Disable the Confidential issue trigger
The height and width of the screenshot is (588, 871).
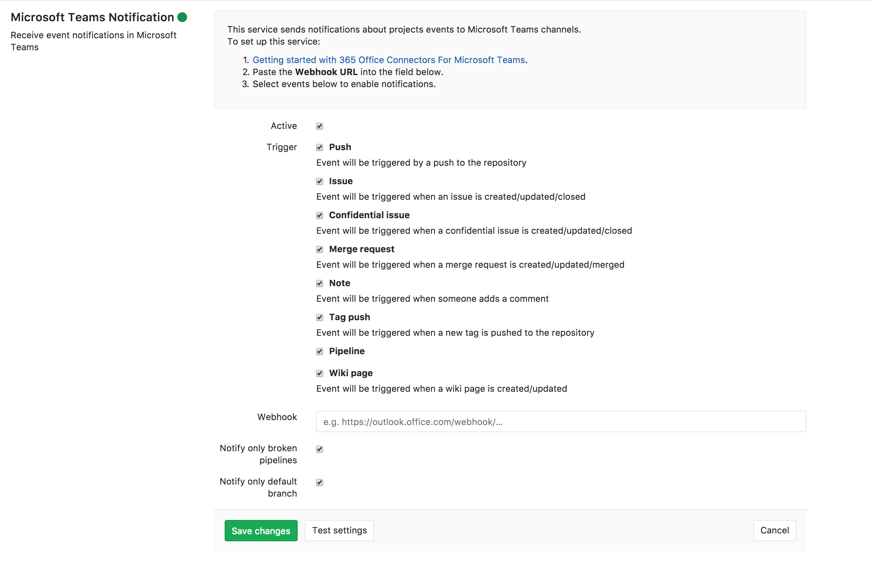[x=319, y=215]
